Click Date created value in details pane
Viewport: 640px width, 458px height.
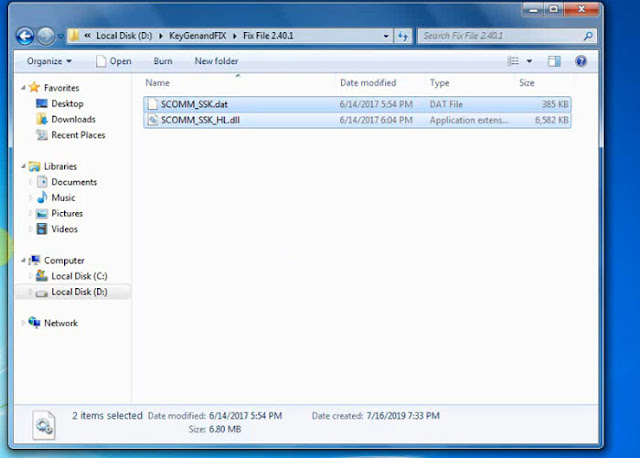coord(403,416)
